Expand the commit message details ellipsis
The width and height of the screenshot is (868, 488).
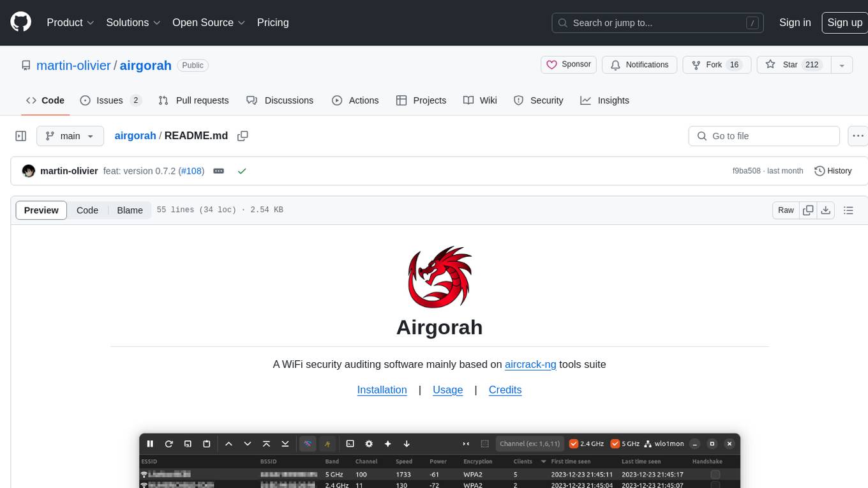[x=218, y=171]
